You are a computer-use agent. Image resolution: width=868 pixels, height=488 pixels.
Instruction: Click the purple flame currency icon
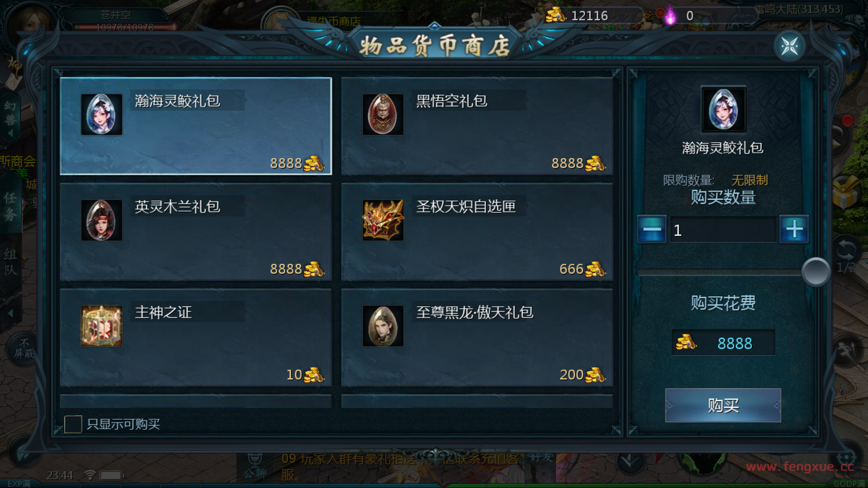point(670,15)
